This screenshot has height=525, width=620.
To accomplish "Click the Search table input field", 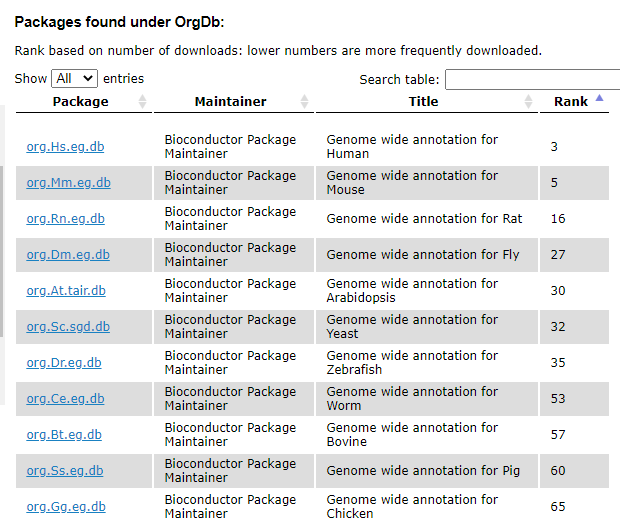I will (x=533, y=79).
